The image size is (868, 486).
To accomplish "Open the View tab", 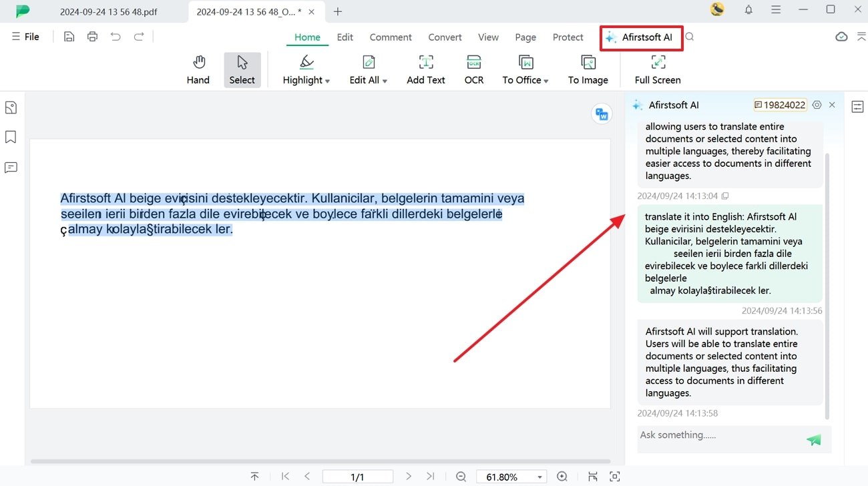I will coord(488,37).
